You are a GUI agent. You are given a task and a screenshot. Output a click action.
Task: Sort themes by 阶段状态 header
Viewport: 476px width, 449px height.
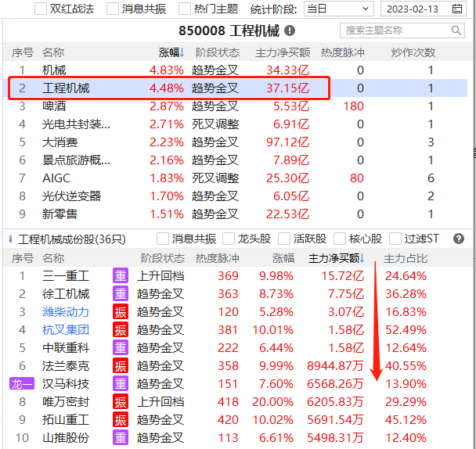pos(218,52)
